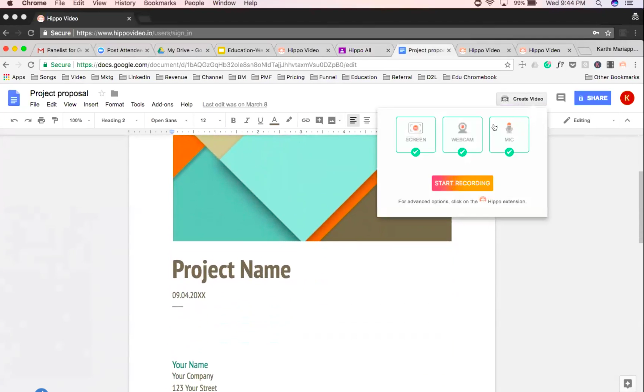This screenshot has height=392, width=644.
Task: Open the Apple menu
Action: click(9, 3)
